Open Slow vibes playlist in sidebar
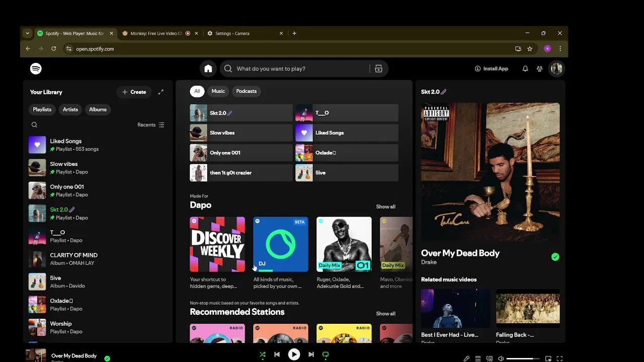644x362 pixels. click(x=97, y=167)
